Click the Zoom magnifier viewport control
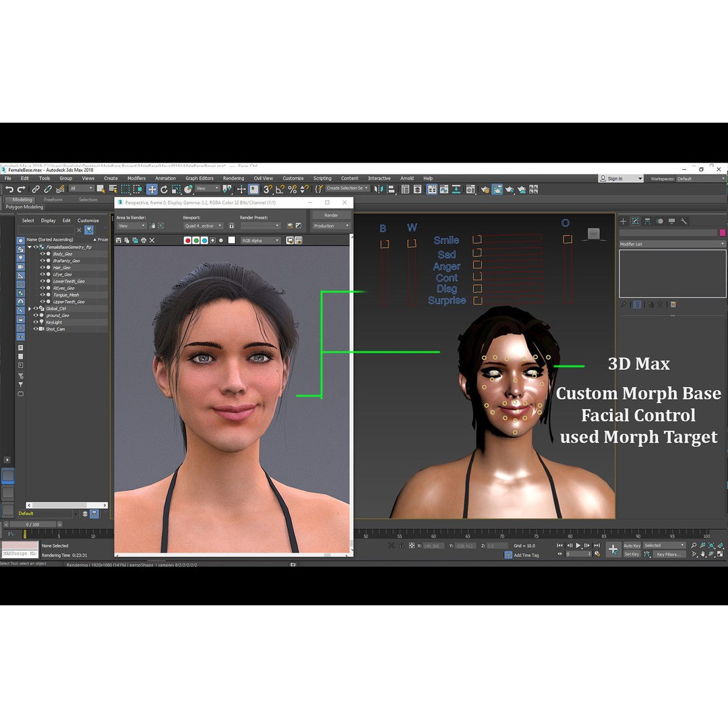 click(694, 545)
